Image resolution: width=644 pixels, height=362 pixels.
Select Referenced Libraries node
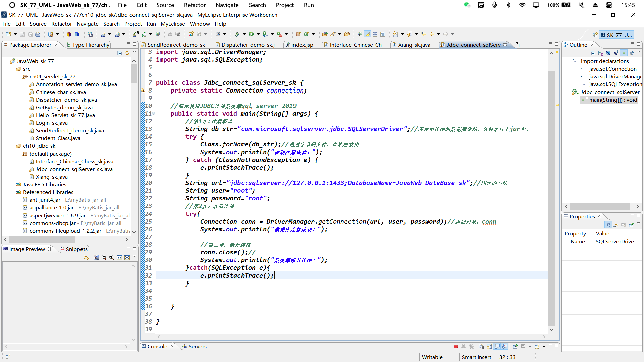(x=48, y=192)
